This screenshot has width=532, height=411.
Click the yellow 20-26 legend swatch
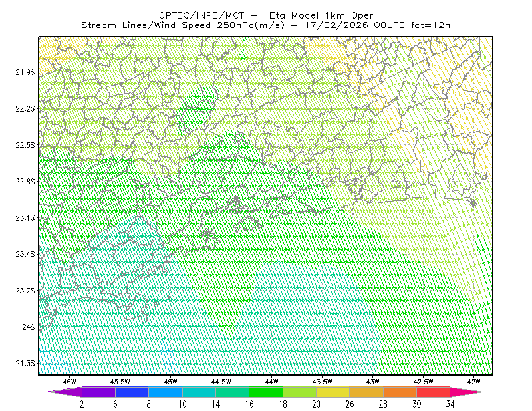coord(333,392)
